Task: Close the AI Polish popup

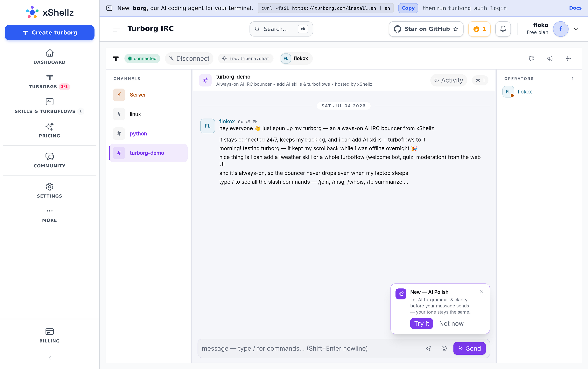Action: point(481,292)
